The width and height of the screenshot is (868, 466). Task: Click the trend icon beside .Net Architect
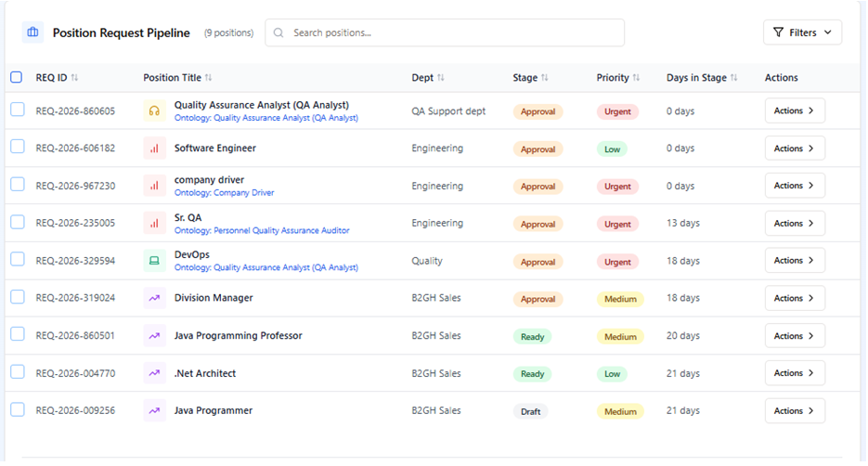154,373
